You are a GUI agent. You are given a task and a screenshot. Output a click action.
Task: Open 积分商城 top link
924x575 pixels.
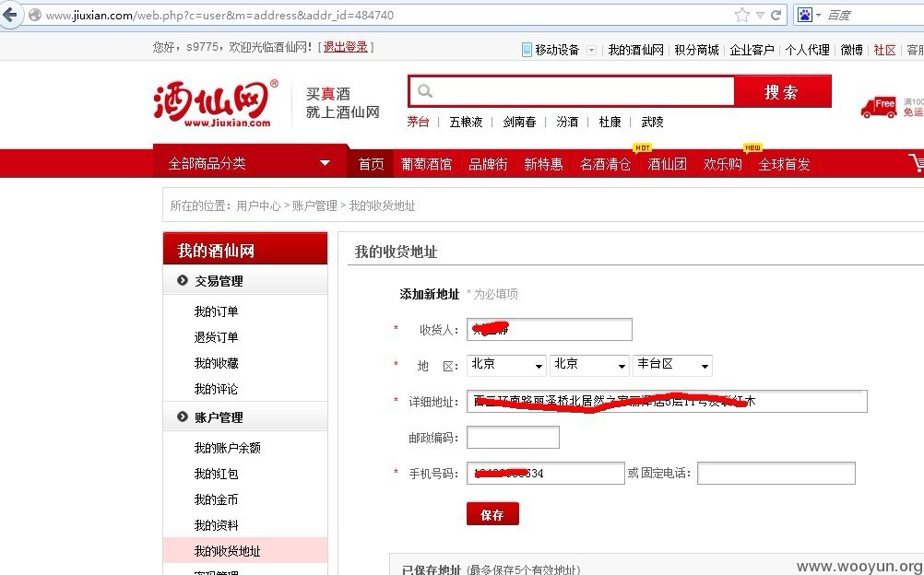point(696,50)
